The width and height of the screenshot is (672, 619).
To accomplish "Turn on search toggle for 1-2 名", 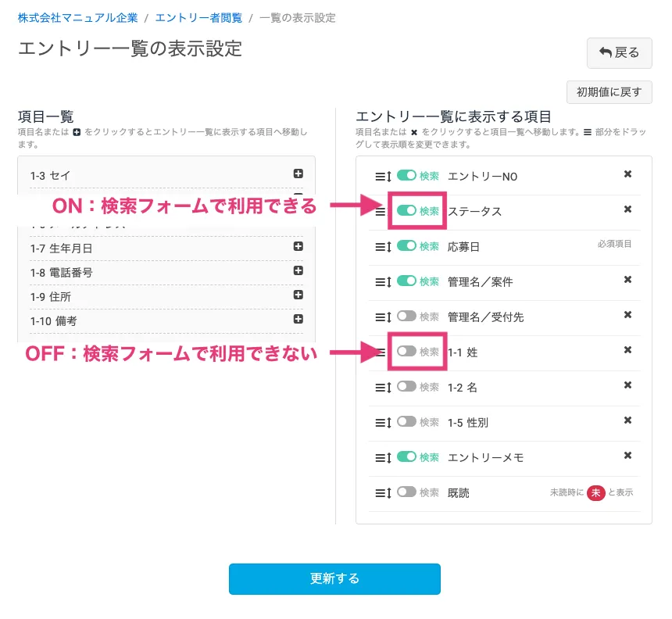I will coord(406,386).
